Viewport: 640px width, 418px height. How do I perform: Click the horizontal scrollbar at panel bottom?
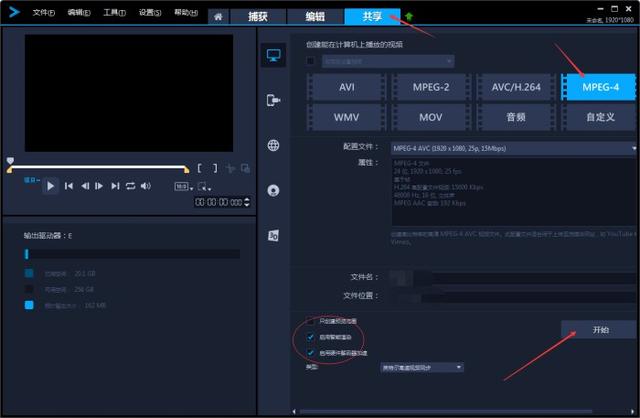(x=446, y=411)
